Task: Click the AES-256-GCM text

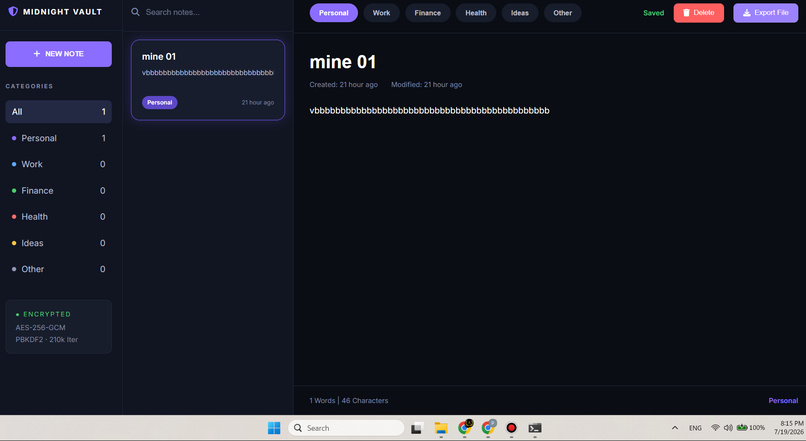Action: coord(40,327)
